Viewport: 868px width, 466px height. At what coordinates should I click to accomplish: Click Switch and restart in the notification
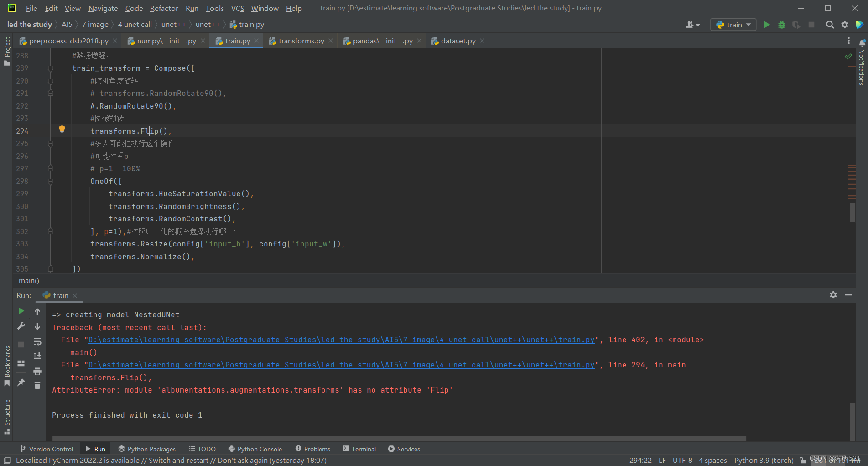point(178,460)
